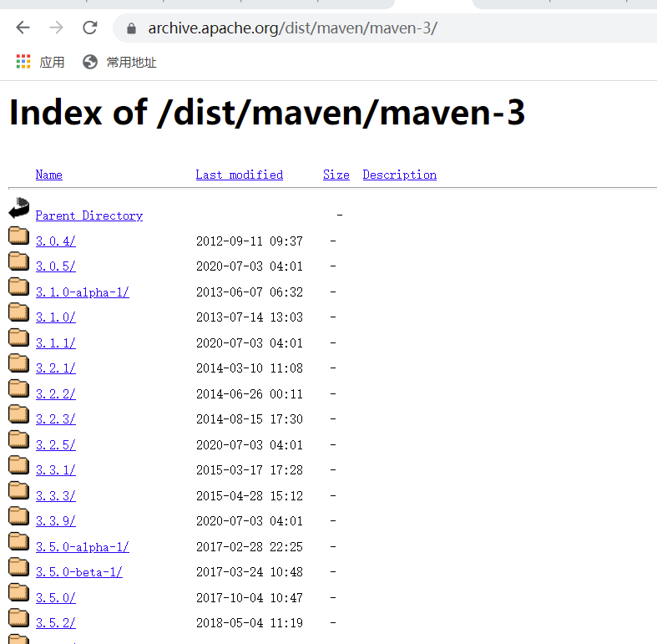Image resolution: width=657 pixels, height=644 pixels.
Task: Open the 3.0.5/ directory link
Action: pyautogui.click(x=56, y=266)
